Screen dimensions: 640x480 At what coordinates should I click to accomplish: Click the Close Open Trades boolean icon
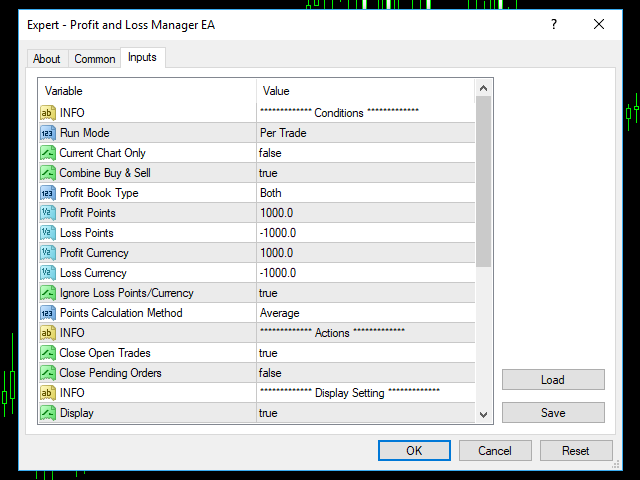[48, 353]
